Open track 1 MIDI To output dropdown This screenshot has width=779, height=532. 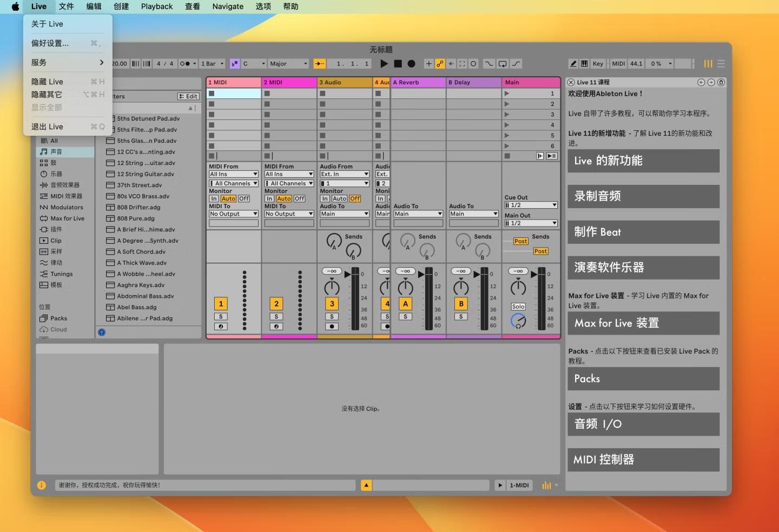[x=233, y=214]
